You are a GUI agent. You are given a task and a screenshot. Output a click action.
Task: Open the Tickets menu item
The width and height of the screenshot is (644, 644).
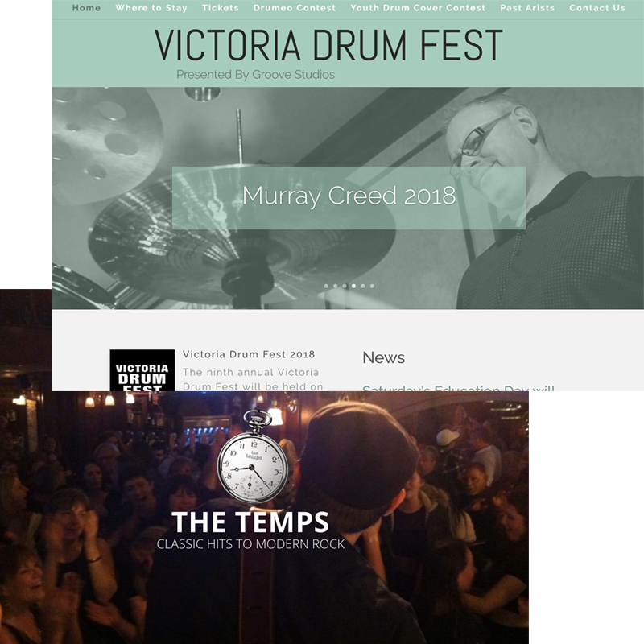[220, 8]
